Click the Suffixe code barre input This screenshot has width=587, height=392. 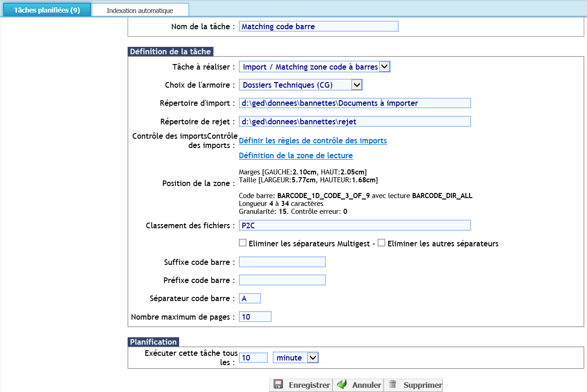tap(282, 262)
